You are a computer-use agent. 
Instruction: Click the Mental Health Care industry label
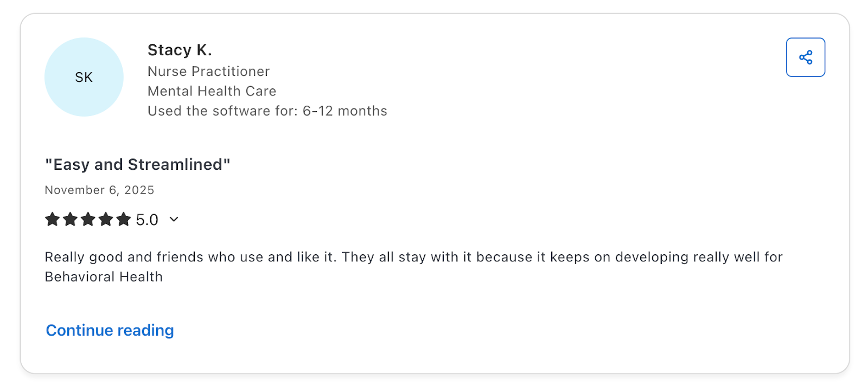[212, 91]
